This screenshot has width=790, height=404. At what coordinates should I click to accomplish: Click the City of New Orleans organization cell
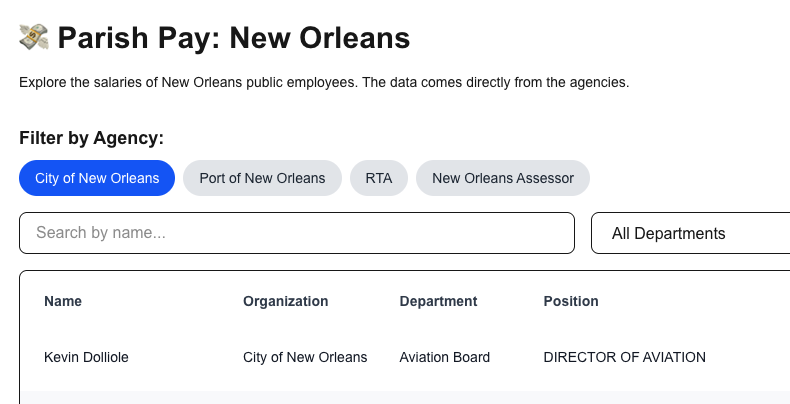305,357
